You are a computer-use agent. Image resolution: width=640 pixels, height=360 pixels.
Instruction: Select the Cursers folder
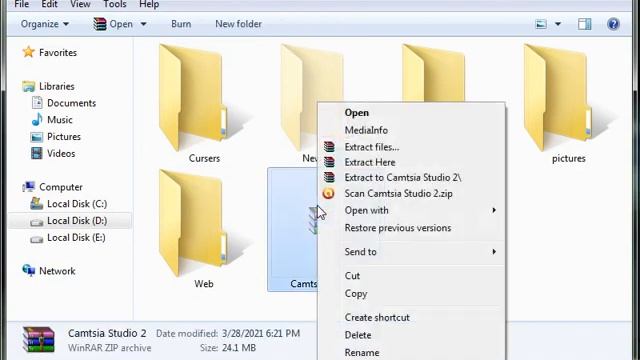click(x=204, y=104)
